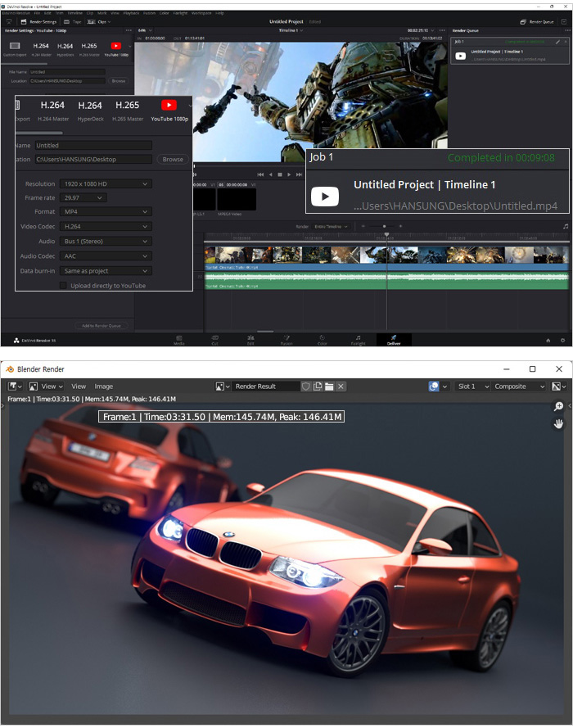Jump to first frame in viewer transport

[260, 174]
